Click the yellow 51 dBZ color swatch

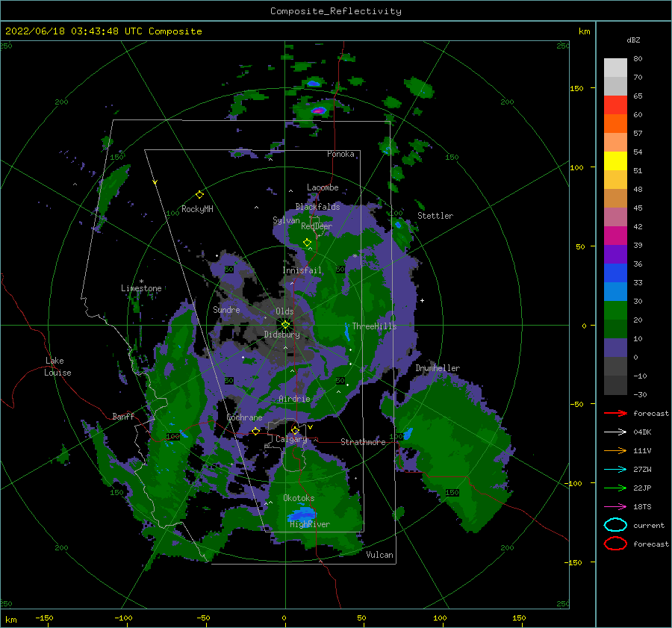pyautogui.click(x=615, y=161)
